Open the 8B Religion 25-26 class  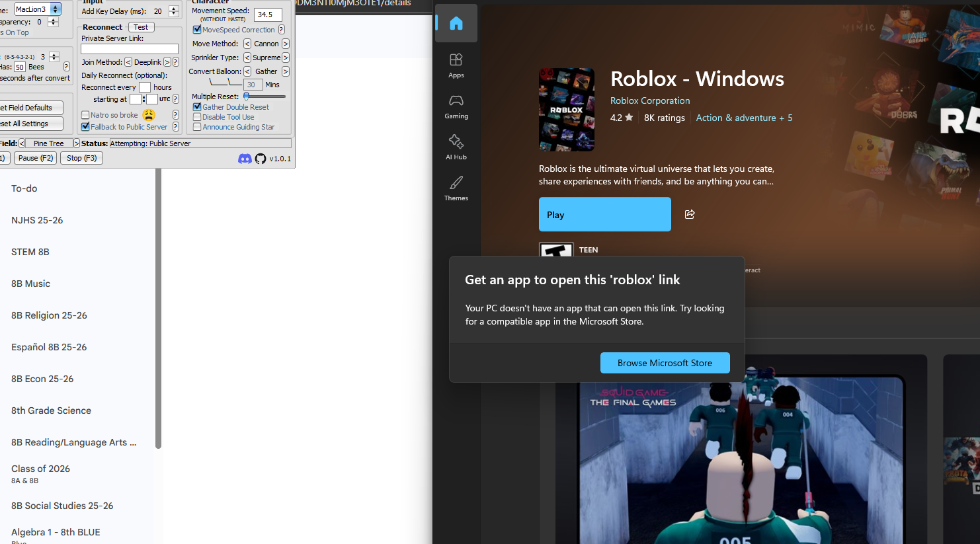click(50, 315)
